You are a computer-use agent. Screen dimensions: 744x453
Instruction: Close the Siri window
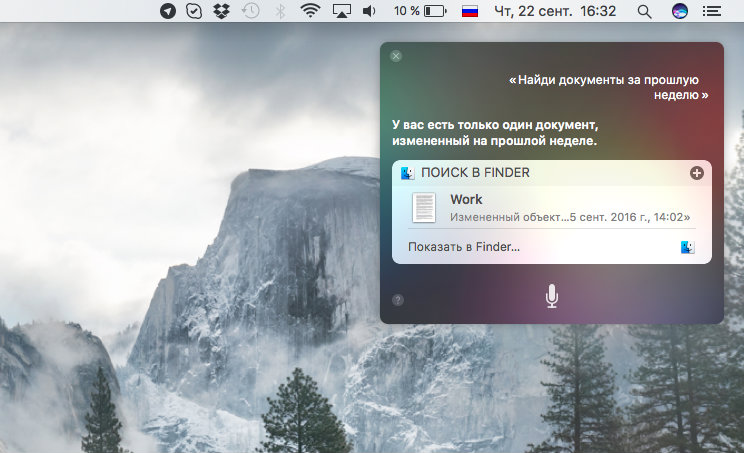click(x=396, y=56)
